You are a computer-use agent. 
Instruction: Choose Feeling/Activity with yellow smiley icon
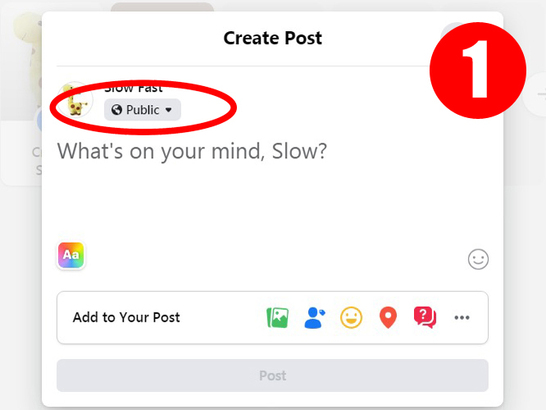(351, 317)
